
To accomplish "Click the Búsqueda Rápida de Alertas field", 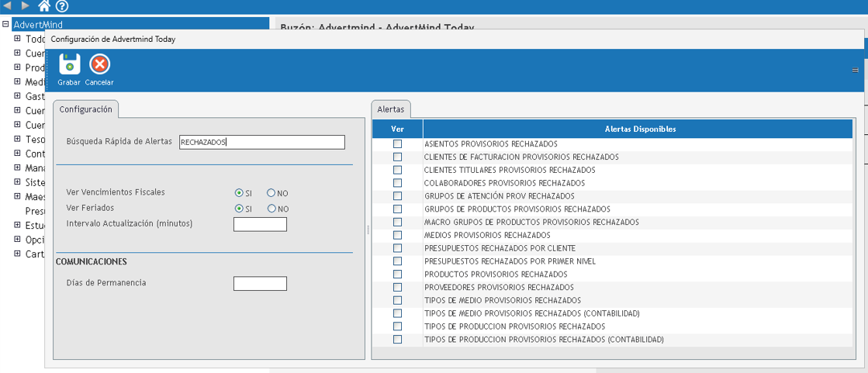I will (262, 142).
